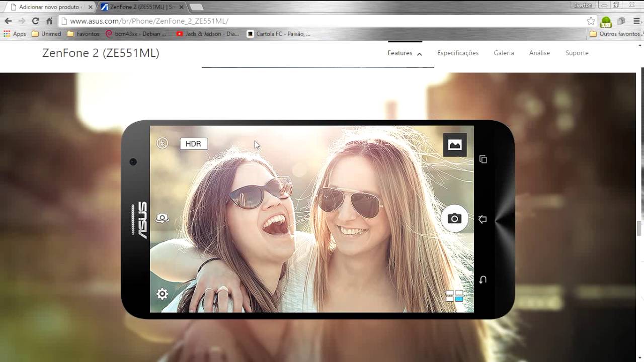Click the ZenFone 2 (ZE551ML) page title
The height and width of the screenshot is (362, 644).
point(101,53)
